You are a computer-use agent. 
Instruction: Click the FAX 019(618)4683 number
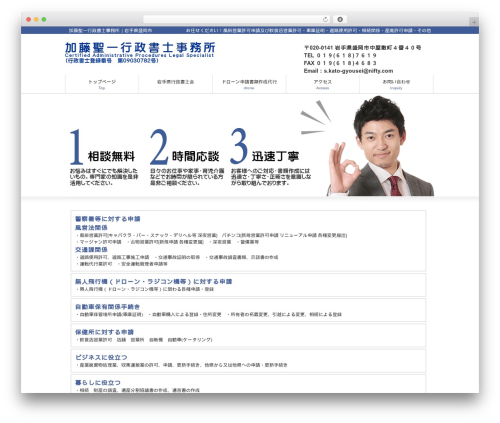tap(340, 63)
